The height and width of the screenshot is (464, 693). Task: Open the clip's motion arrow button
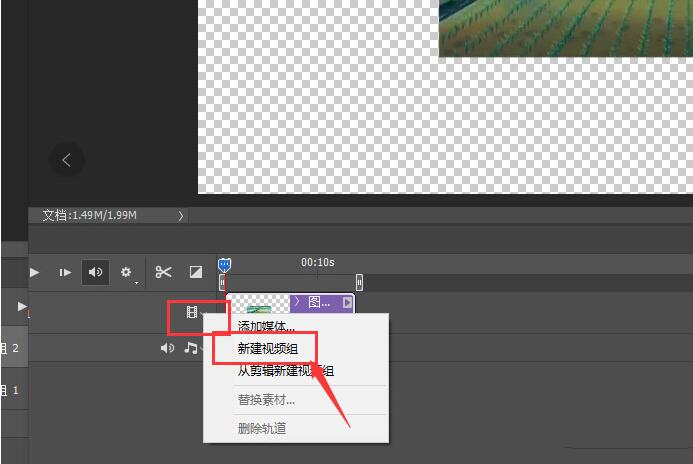[347, 303]
